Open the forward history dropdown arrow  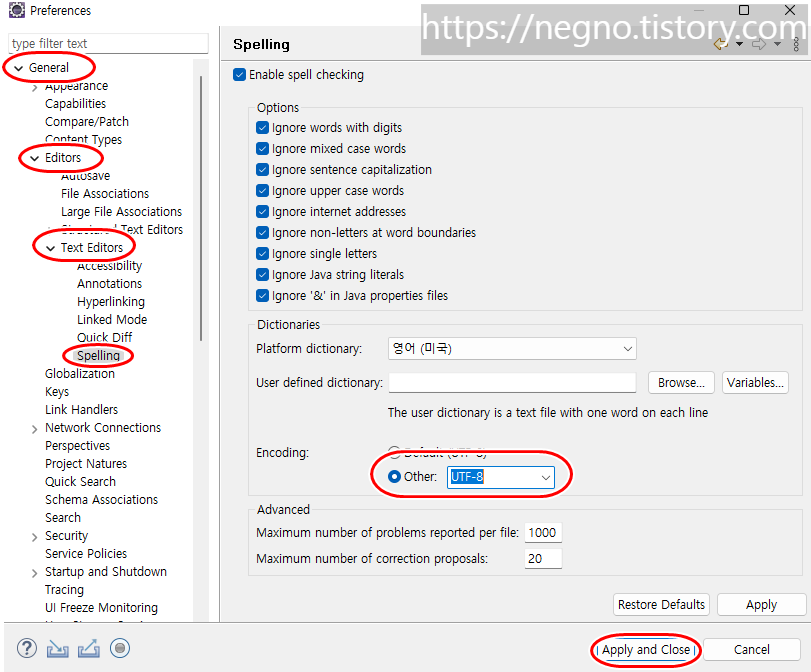(777, 44)
